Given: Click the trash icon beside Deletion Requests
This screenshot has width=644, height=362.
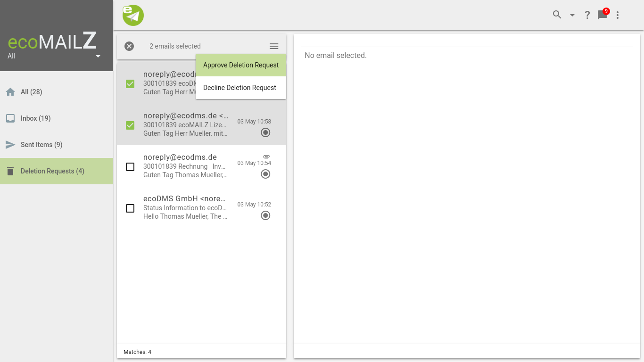Looking at the screenshot, I should (x=10, y=171).
